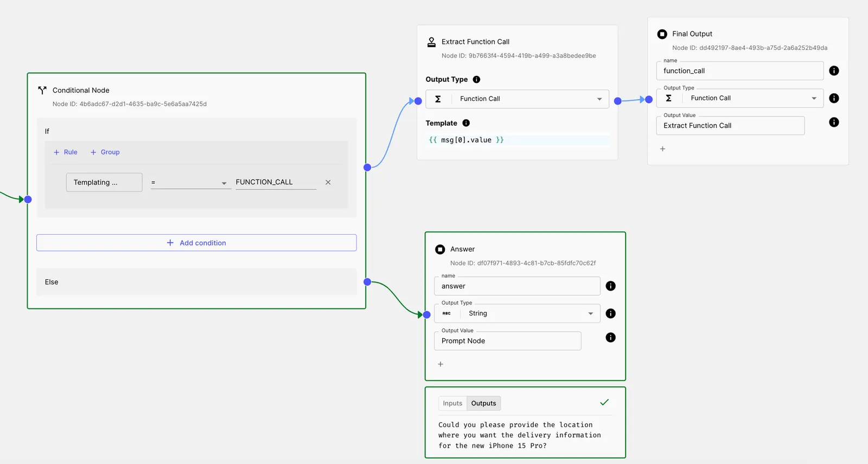Click the If label
This screenshot has width=868, height=464.
(47, 131)
